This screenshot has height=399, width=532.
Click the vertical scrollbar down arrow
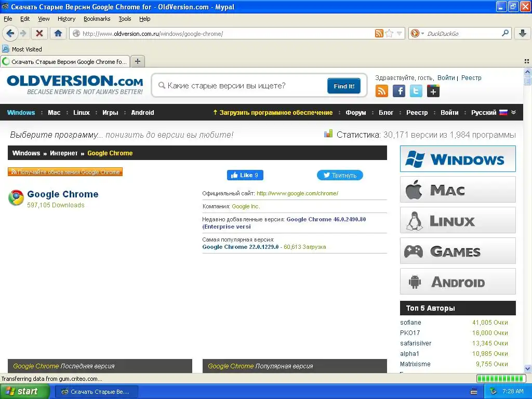click(527, 368)
